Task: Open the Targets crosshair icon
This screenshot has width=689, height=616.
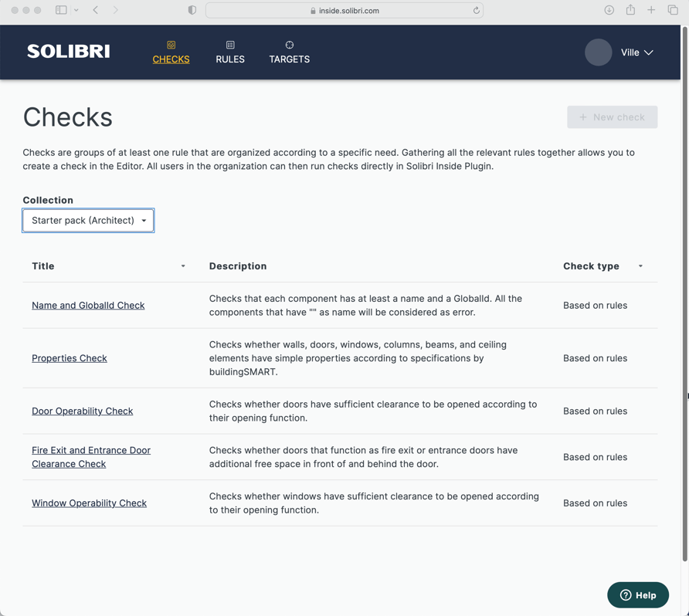Action: click(289, 45)
